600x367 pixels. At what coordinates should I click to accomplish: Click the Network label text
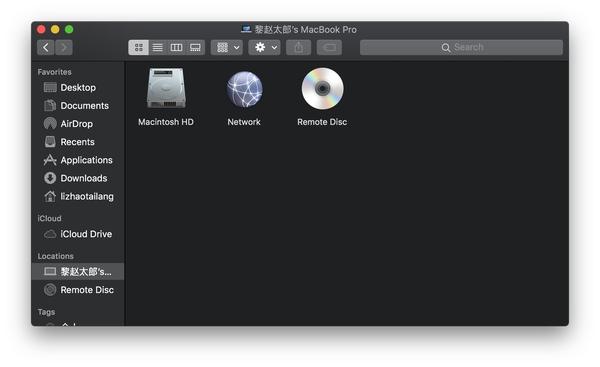point(244,122)
